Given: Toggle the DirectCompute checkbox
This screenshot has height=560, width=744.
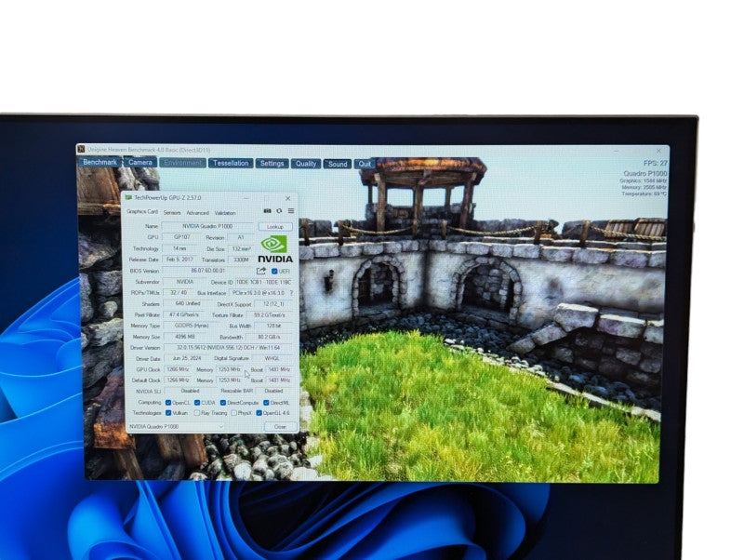Looking at the screenshot, I should pos(222,403).
